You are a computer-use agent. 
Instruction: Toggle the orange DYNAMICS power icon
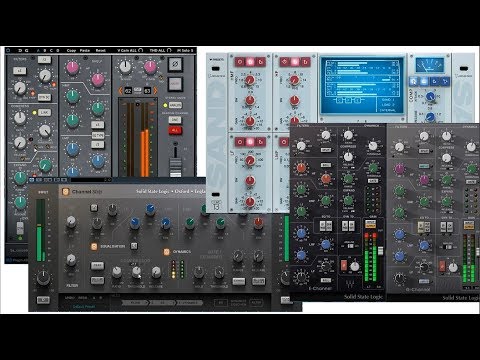click(166, 252)
